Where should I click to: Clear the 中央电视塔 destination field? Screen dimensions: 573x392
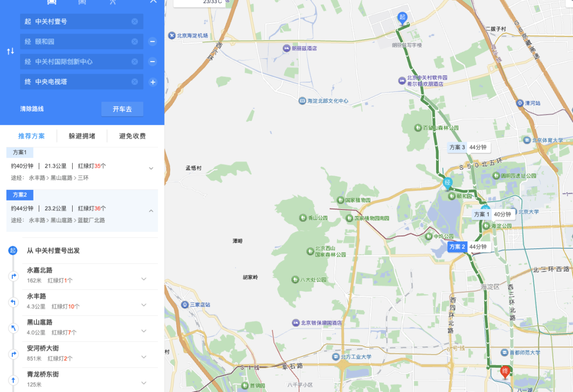(135, 82)
